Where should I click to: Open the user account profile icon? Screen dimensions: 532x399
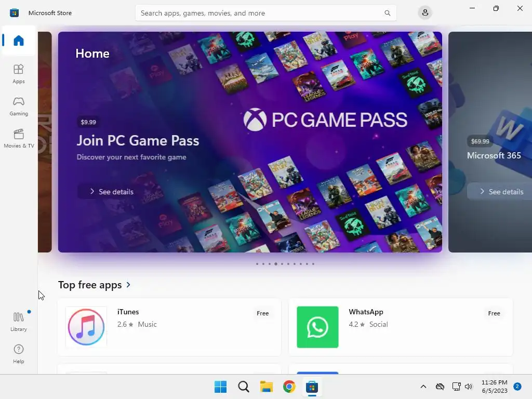pyautogui.click(x=425, y=13)
